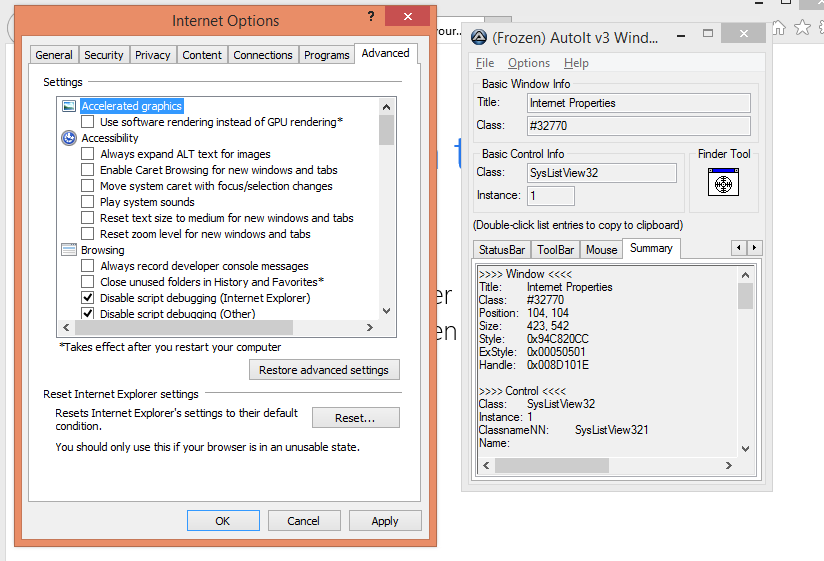This screenshot has width=824, height=561.
Task: Uncheck Disable script debugging (Internet Explorer)
Action: pos(88,298)
